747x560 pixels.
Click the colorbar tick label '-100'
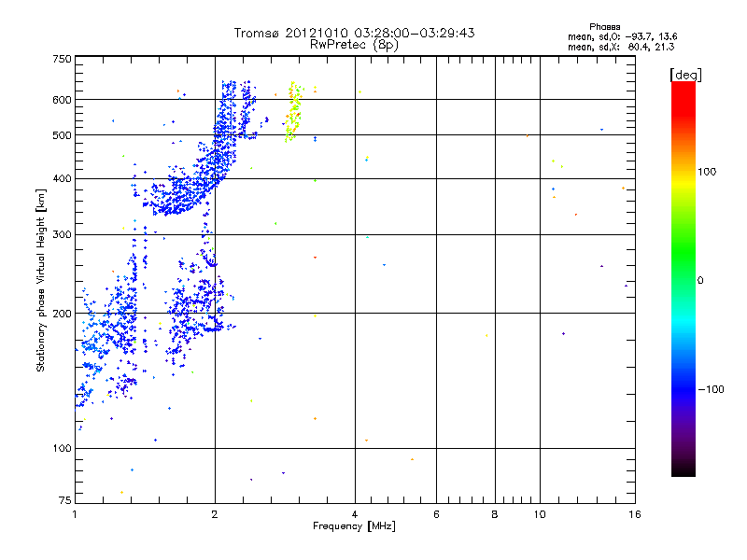click(711, 389)
